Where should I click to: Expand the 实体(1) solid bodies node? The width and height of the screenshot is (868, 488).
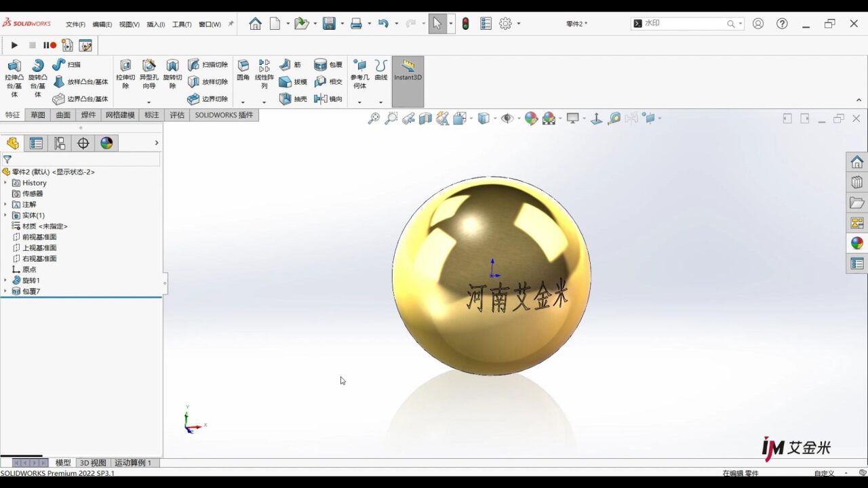[5, 216]
